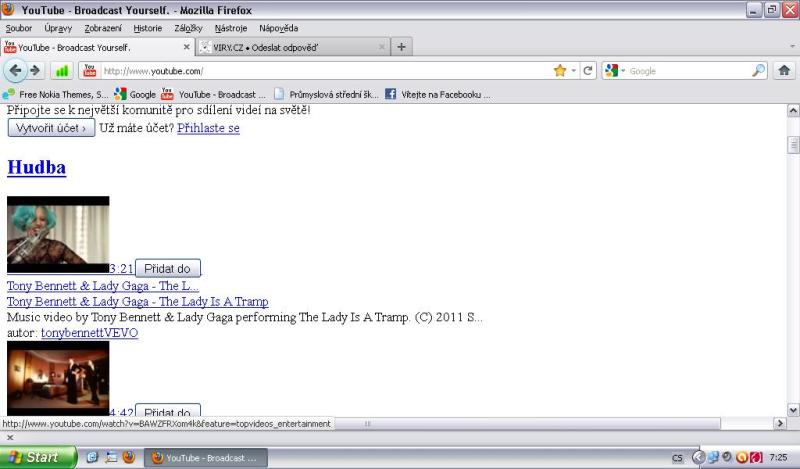Click the 7:25 system clock
The image size is (800, 469).
778,457
